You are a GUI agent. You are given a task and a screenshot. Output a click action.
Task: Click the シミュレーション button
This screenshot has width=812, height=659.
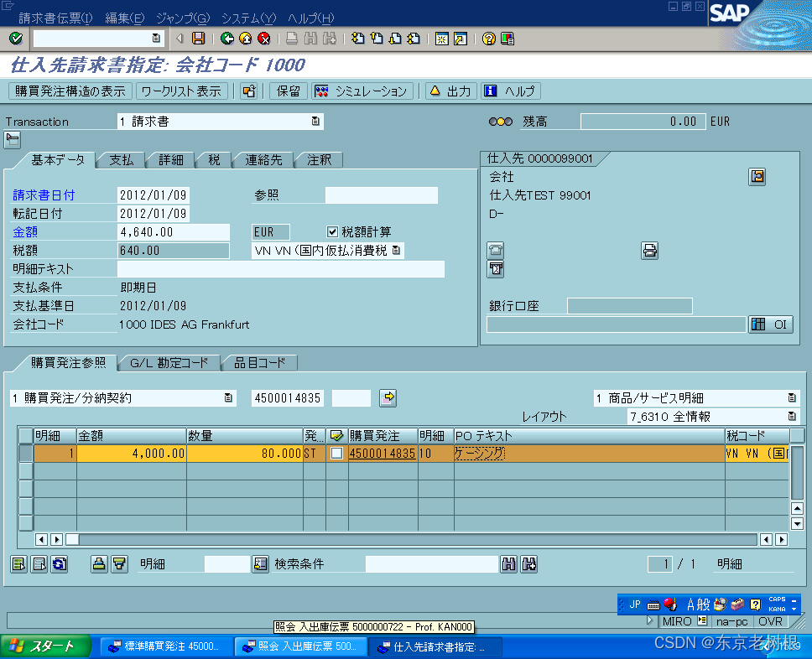click(x=361, y=91)
